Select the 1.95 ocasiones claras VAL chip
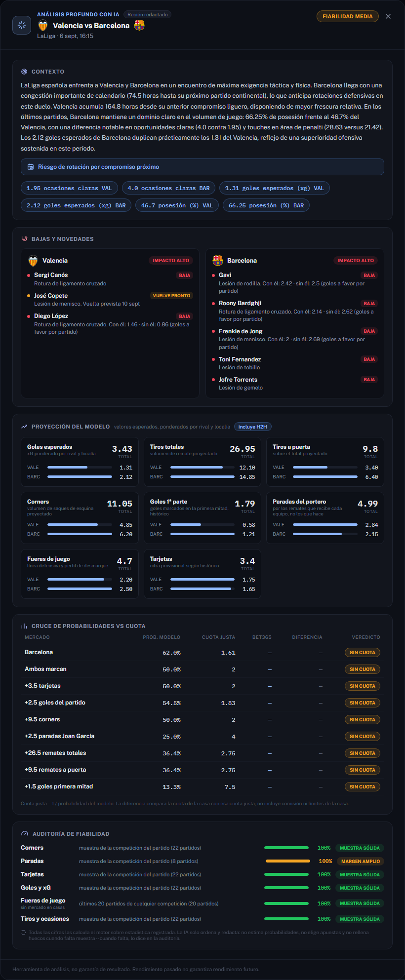 [69, 188]
